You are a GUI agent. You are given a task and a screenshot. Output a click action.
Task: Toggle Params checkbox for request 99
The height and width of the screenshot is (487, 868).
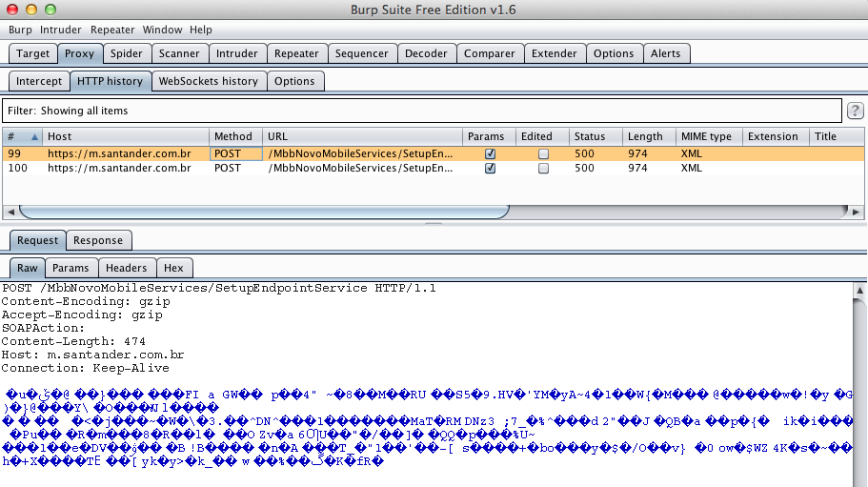click(x=490, y=153)
